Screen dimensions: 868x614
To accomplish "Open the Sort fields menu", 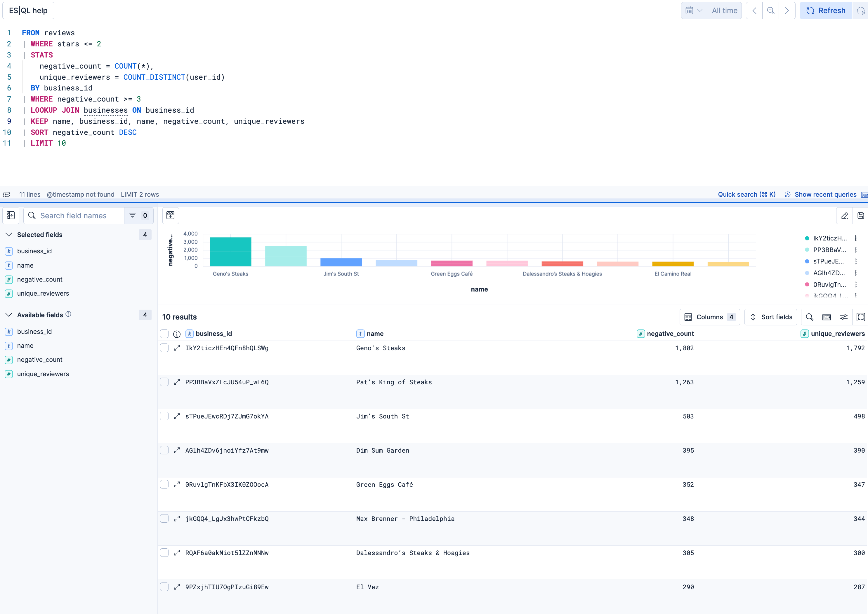I will coord(770,317).
